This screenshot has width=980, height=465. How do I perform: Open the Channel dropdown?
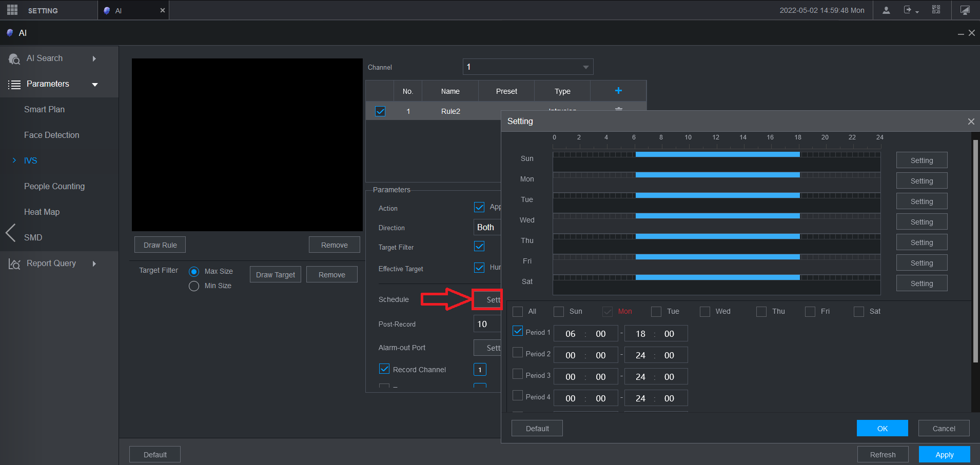click(x=528, y=67)
